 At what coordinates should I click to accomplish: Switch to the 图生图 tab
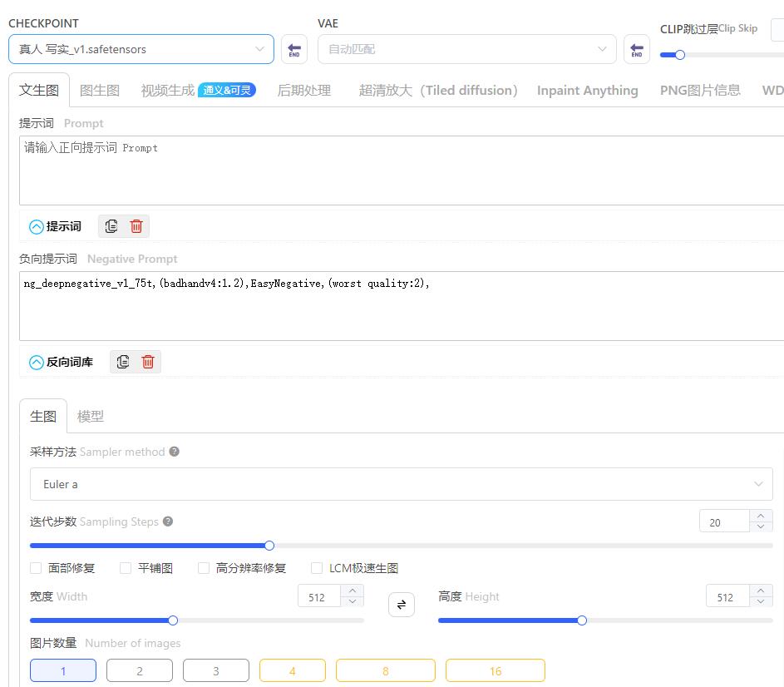pyautogui.click(x=100, y=90)
